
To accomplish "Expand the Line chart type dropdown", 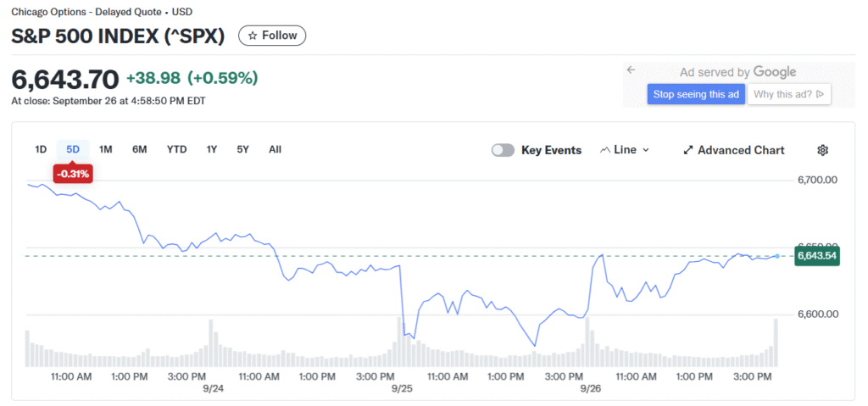I will click(625, 150).
